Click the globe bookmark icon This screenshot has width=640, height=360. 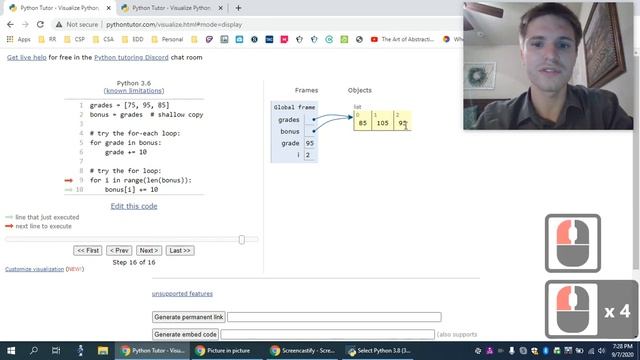pos(359,39)
